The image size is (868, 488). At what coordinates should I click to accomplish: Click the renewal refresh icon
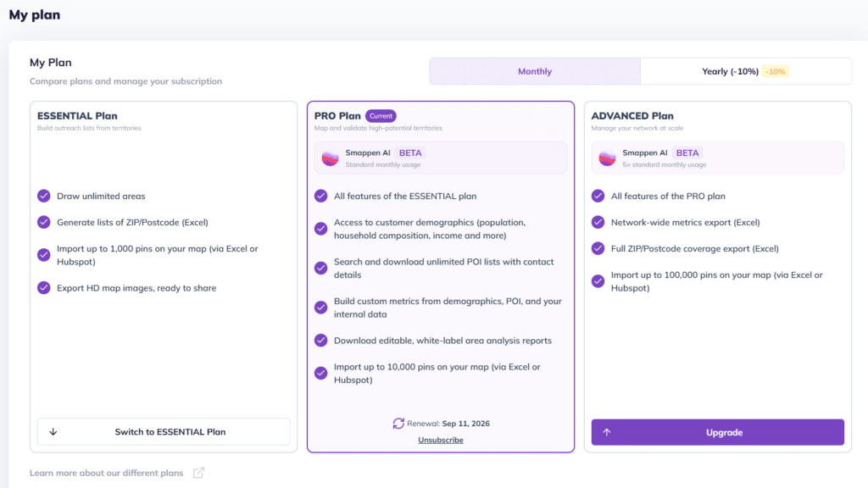398,424
